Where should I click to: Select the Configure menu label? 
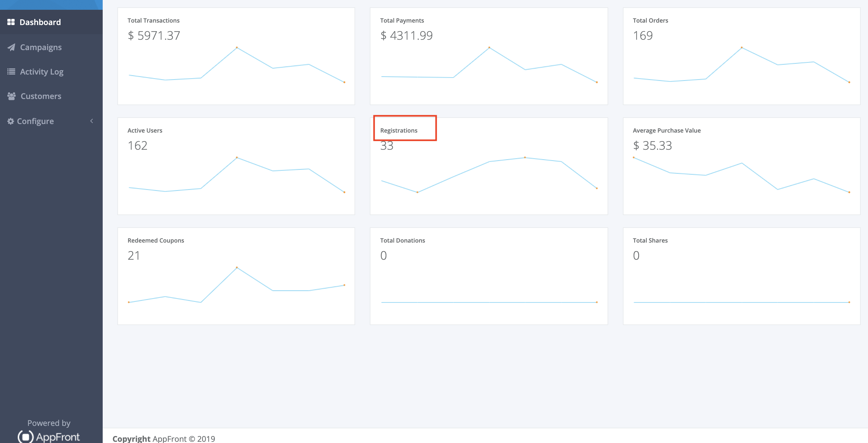click(35, 121)
